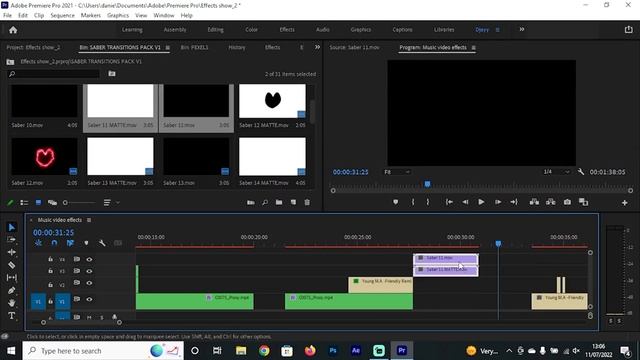Open Music video effects timeline menu
640x360 pixels.
[x=89, y=220]
